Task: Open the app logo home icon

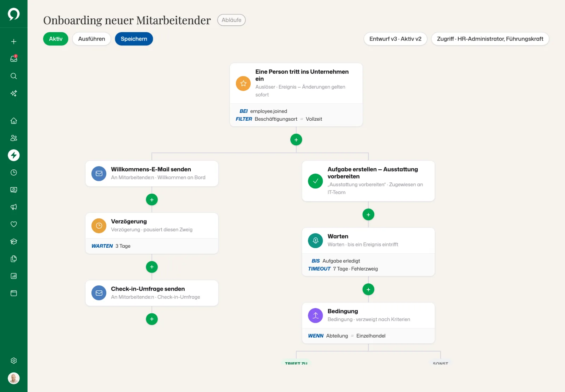Action: click(x=14, y=14)
